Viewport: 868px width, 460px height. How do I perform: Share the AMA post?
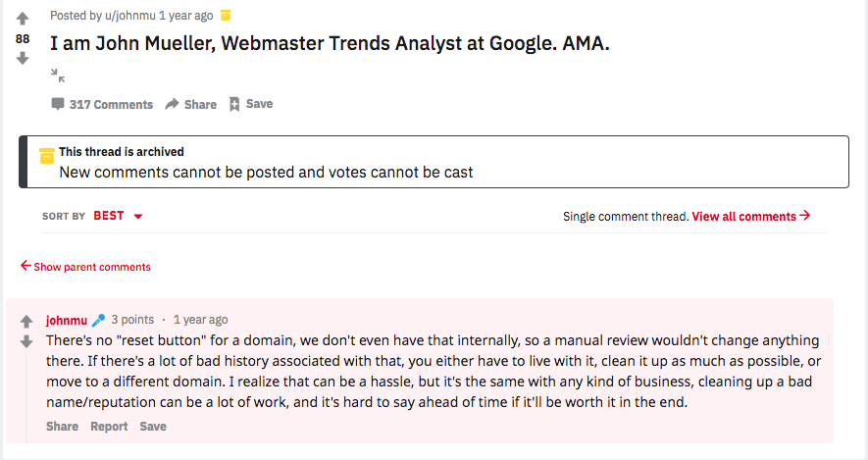pyautogui.click(x=190, y=104)
